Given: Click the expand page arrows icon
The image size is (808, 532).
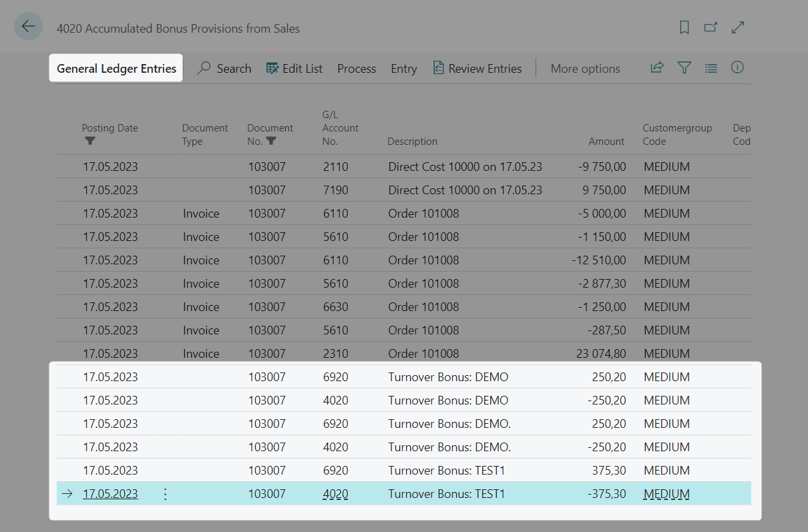Looking at the screenshot, I should pos(738,27).
